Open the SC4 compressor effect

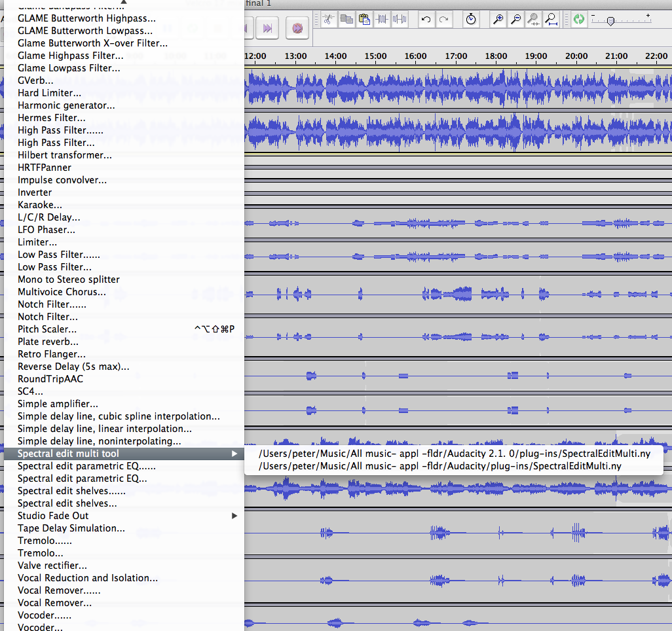point(124,391)
